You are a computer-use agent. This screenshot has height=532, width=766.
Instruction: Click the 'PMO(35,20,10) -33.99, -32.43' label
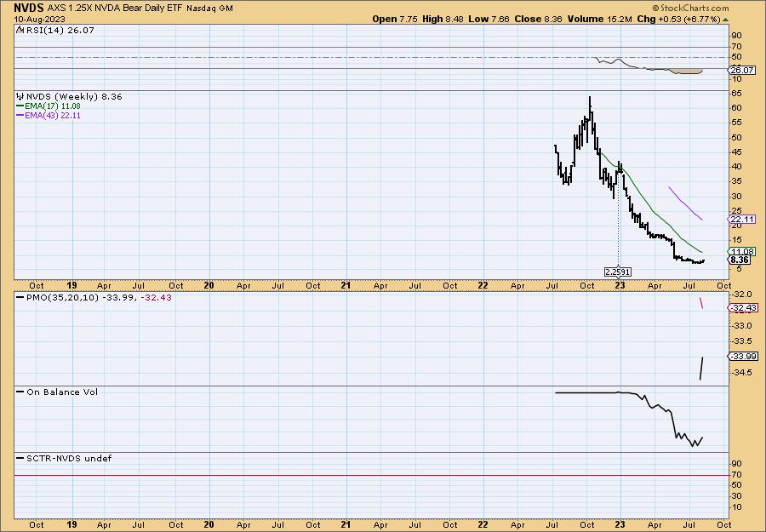click(100, 298)
